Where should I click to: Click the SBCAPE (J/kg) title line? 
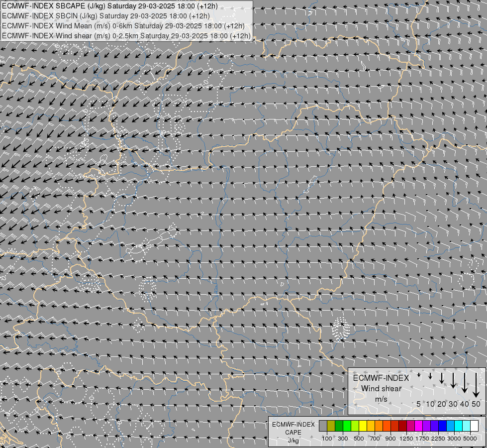point(109,6)
